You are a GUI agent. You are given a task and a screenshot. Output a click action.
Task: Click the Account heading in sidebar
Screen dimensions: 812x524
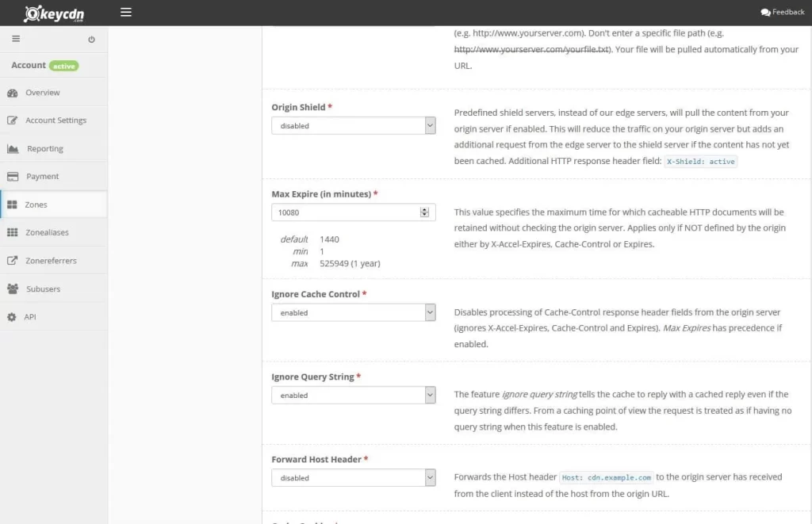(x=29, y=65)
